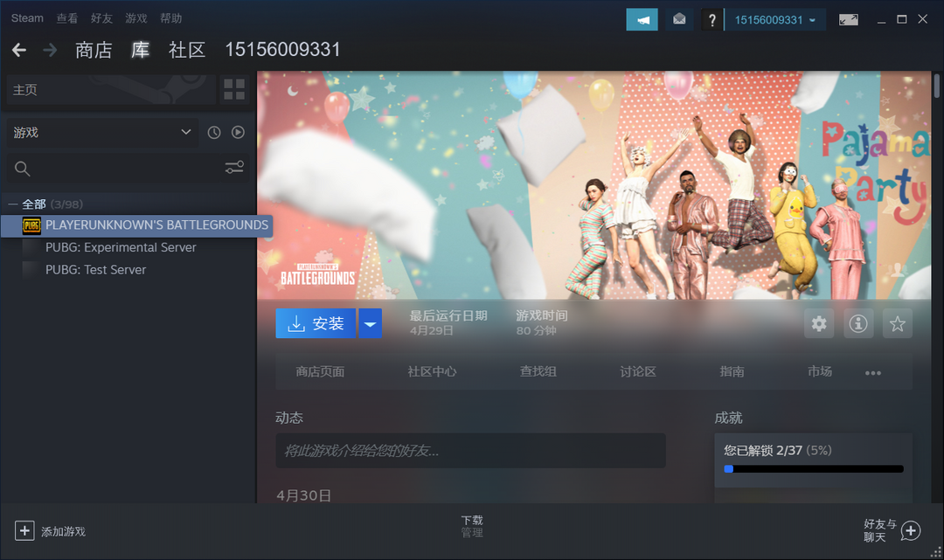Switch to Big Picture mode icon
Screen dimensions: 944x560
point(848,20)
